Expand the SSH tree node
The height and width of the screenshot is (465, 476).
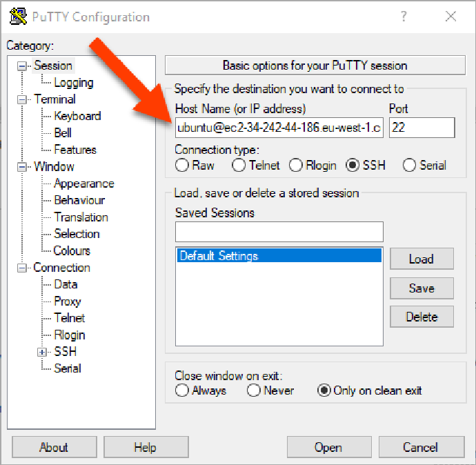[43, 352]
